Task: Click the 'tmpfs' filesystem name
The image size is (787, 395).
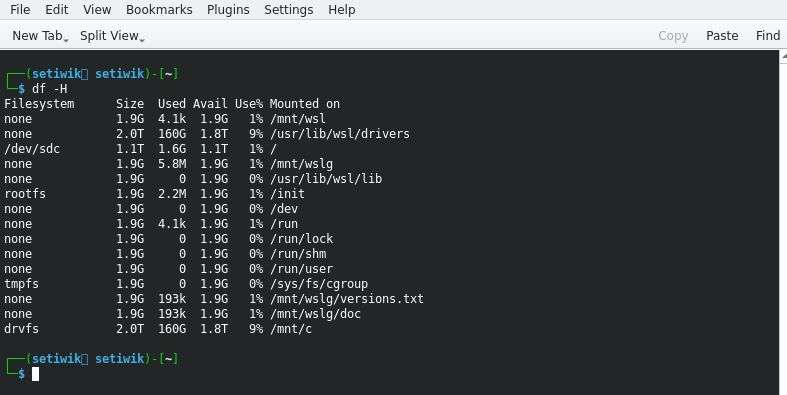Action: point(22,284)
